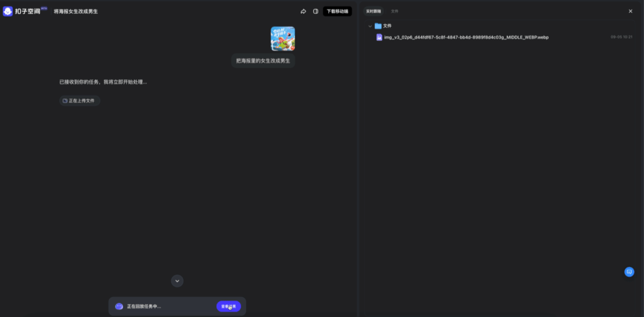Click the share arrow icon
This screenshot has width=644, height=317.
pos(303,11)
